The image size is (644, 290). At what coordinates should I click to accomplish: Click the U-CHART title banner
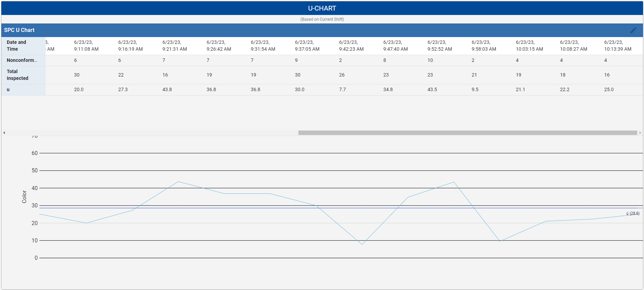coord(322,8)
